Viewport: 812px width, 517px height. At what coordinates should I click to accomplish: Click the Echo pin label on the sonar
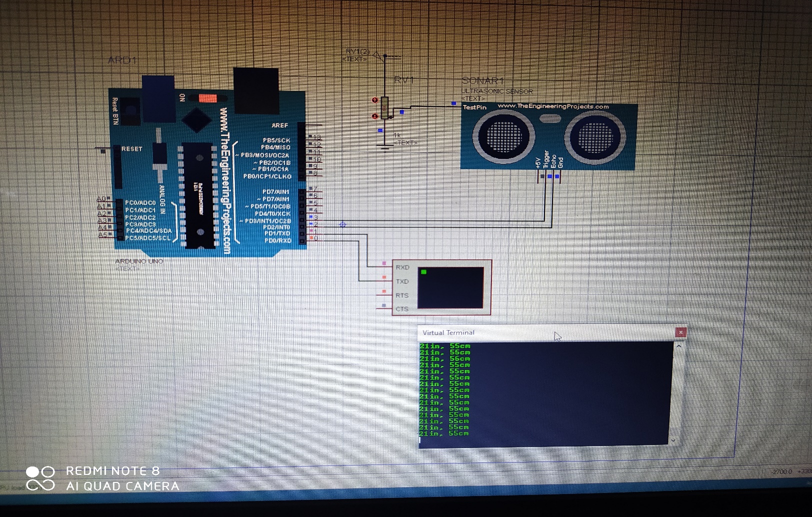click(x=553, y=161)
